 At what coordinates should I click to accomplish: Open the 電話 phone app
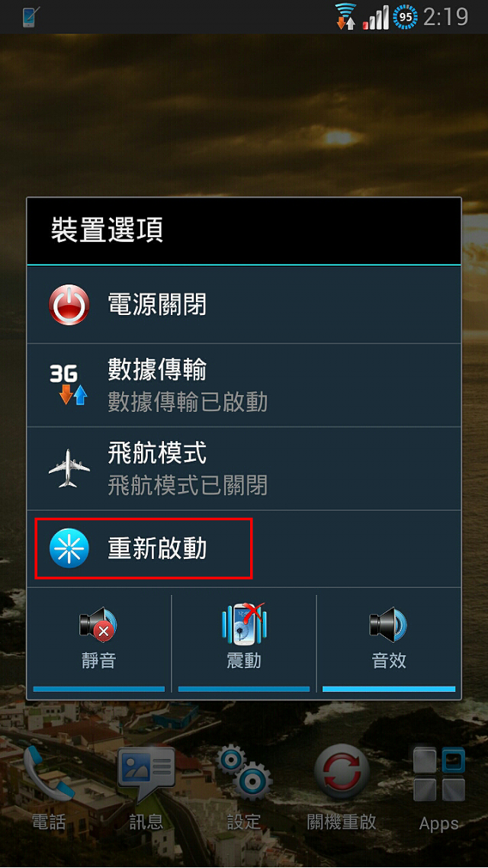click(48, 788)
